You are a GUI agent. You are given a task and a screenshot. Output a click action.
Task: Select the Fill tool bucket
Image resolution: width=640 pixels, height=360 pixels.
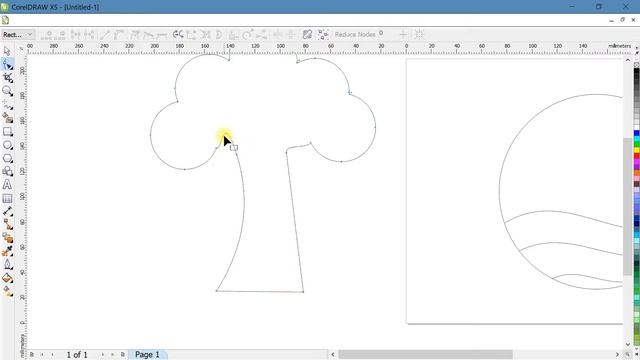pyautogui.click(x=7, y=278)
